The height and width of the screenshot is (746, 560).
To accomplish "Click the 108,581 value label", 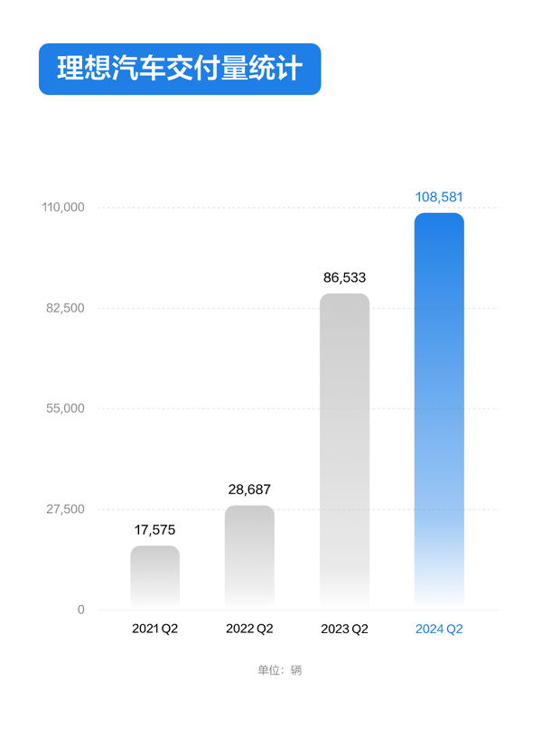I will point(439,196).
